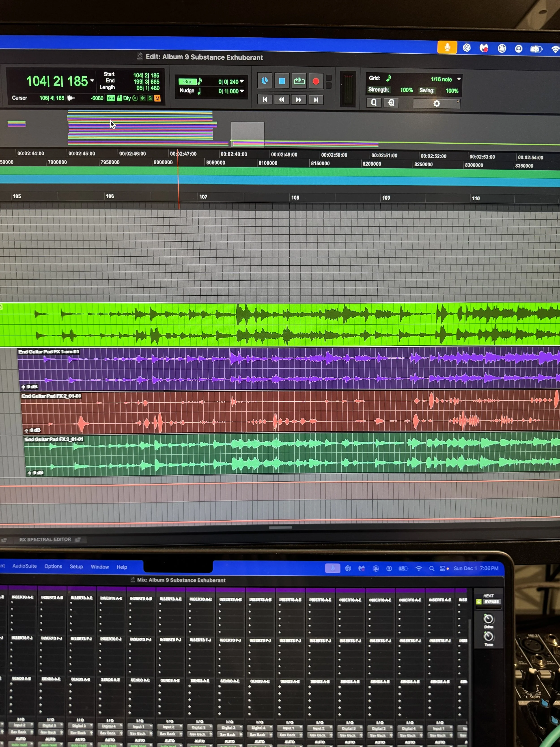Click Return to Zero button
Screen dimensions: 560x747
pos(265,100)
